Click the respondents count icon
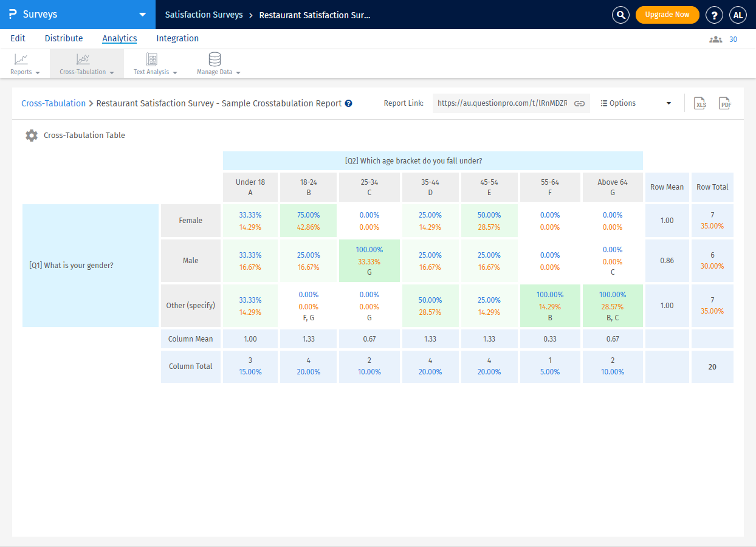 click(x=715, y=39)
